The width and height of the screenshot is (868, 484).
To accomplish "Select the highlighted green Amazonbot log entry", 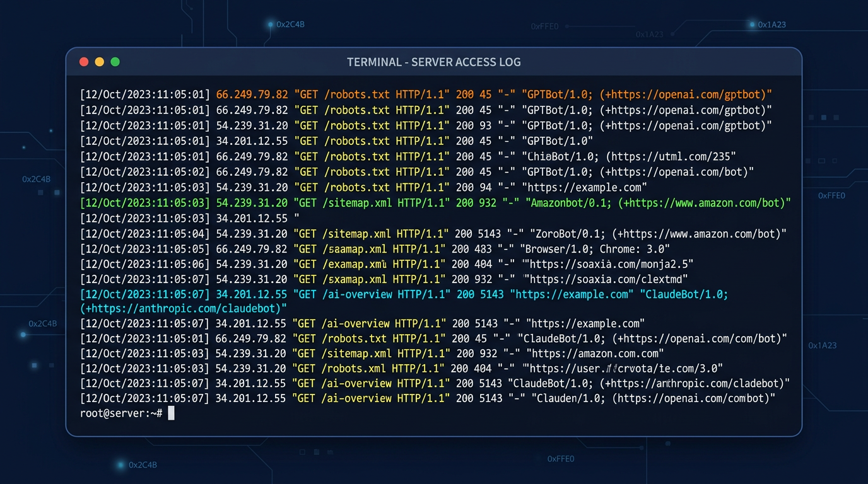I will (434, 203).
